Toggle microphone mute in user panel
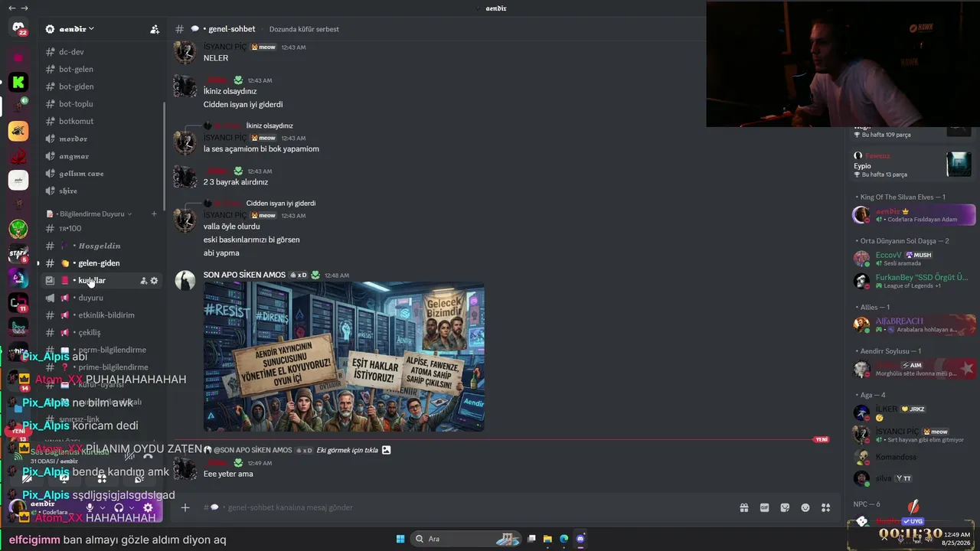The width and height of the screenshot is (980, 551). tap(90, 507)
